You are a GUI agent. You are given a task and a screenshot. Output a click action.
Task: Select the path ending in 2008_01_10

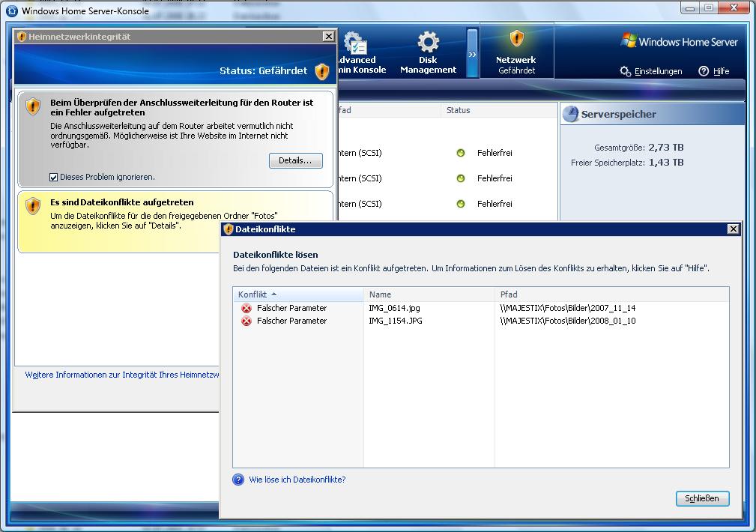(568, 321)
